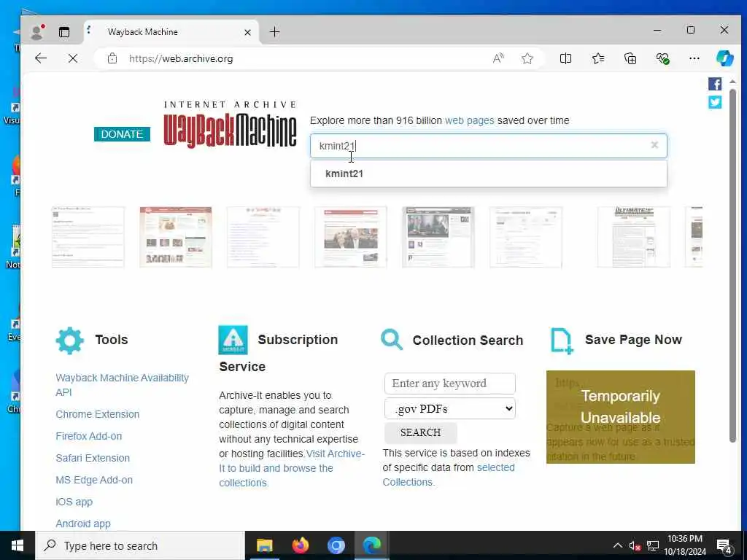This screenshot has width=747, height=560.
Task: Open a new tab with plus button
Action: coord(274,32)
